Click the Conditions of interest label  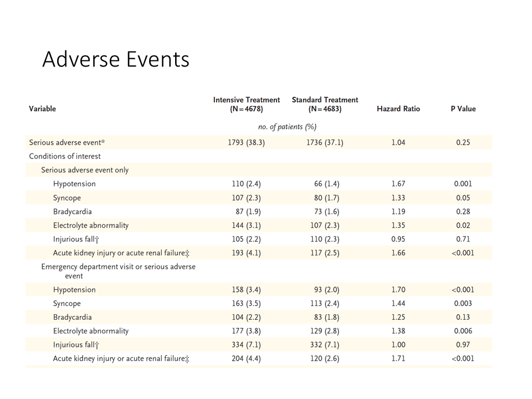(x=65, y=156)
